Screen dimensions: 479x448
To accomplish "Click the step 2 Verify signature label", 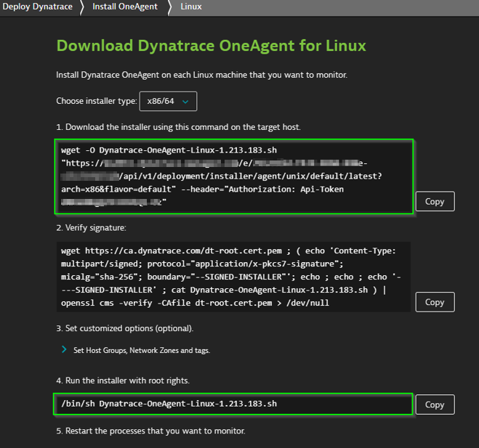I will 91,228.
